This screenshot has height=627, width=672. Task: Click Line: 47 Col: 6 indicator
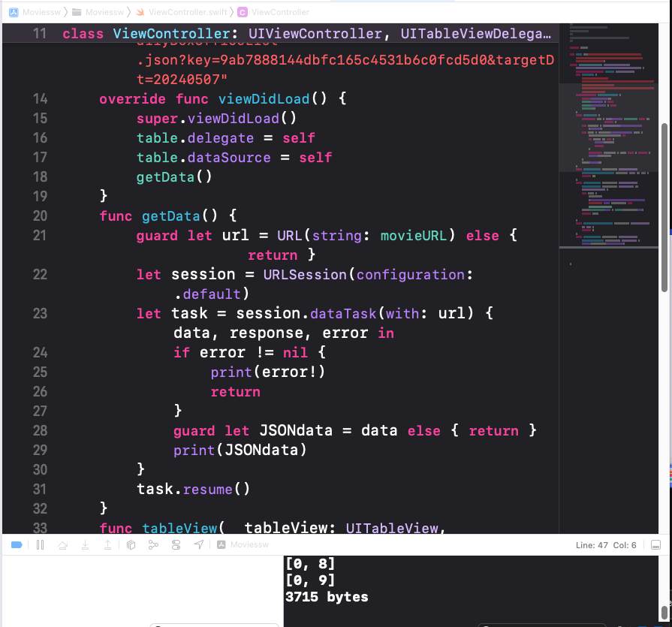click(606, 545)
